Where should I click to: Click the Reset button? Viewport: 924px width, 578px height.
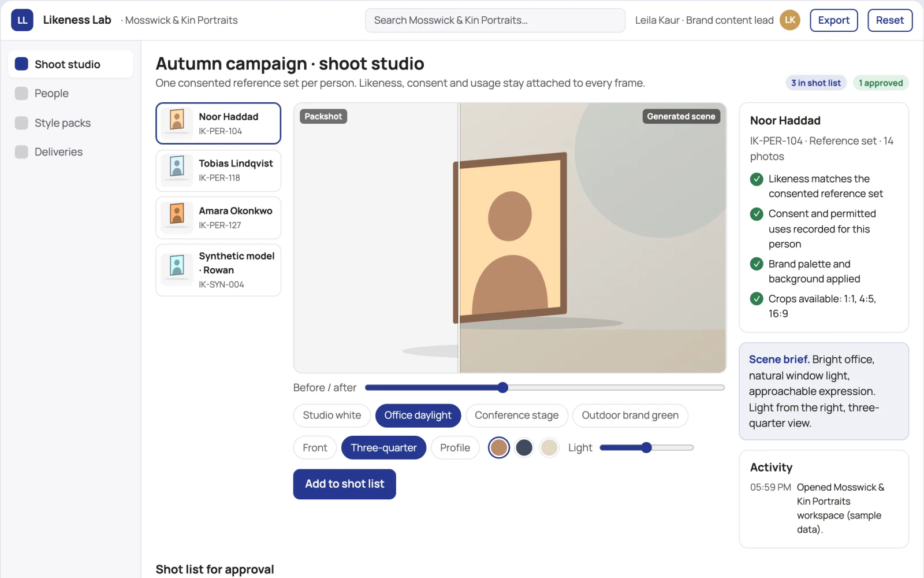[x=890, y=20]
